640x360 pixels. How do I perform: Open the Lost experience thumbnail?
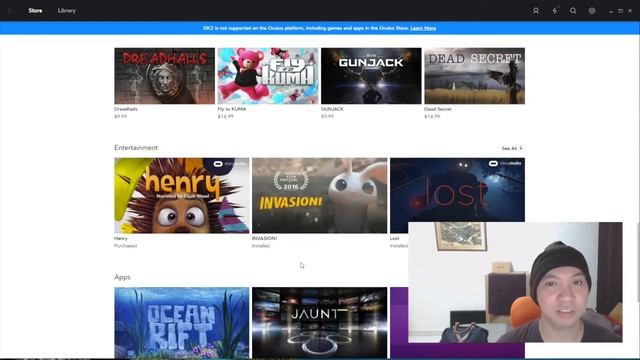coord(458,190)
